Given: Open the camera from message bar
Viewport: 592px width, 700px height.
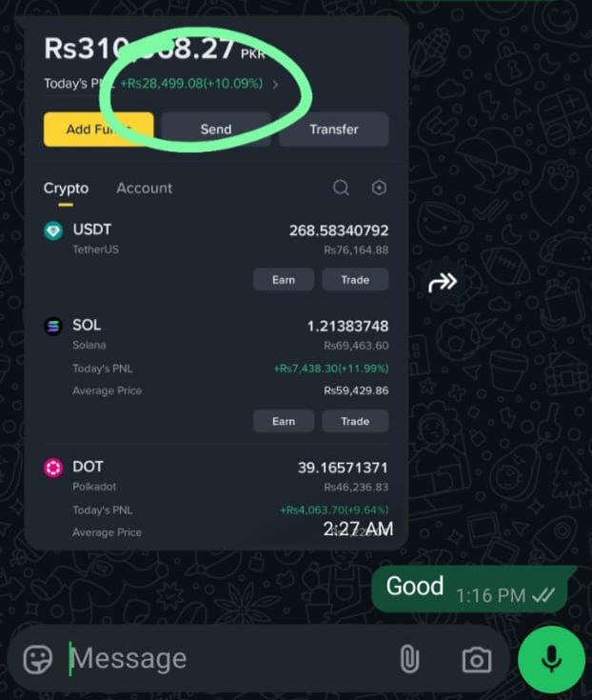Looking at the screenshot, I should 477,660.
